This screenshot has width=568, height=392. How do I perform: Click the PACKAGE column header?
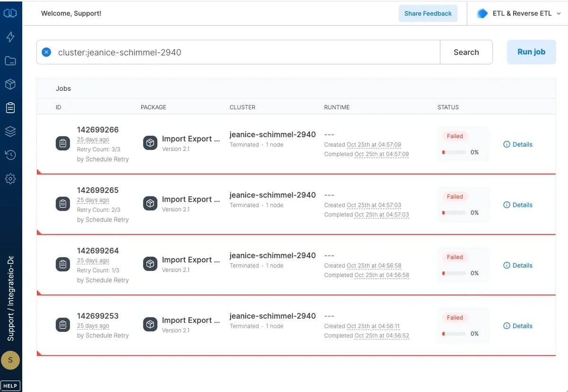pos(153,107)
